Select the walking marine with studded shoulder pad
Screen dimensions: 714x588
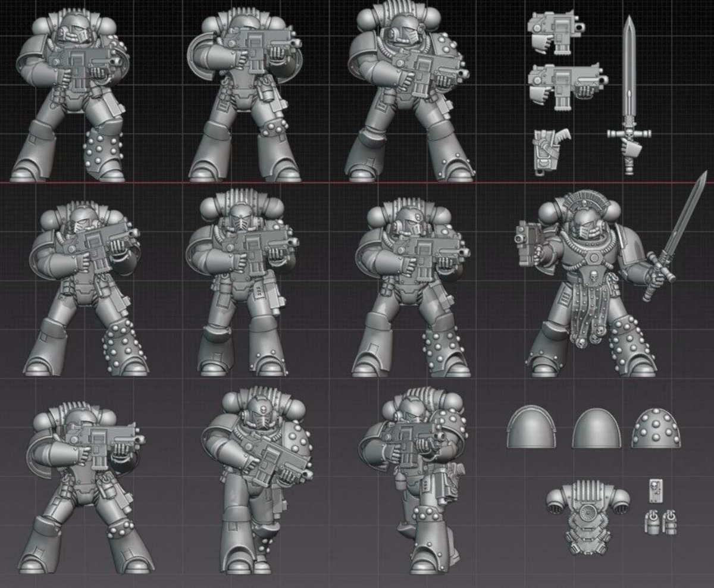pyautogui.click(x=257, y=479)
